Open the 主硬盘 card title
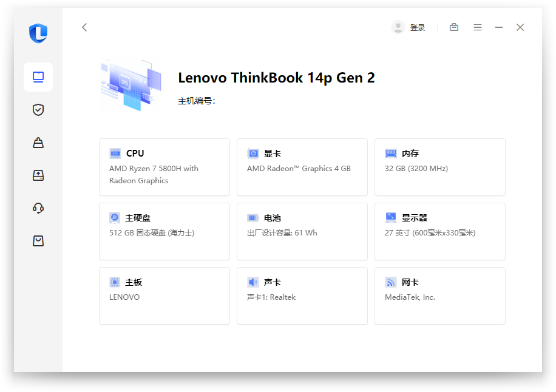The width and height of the screenshot is (556, 392). click(x=138, y=218)
